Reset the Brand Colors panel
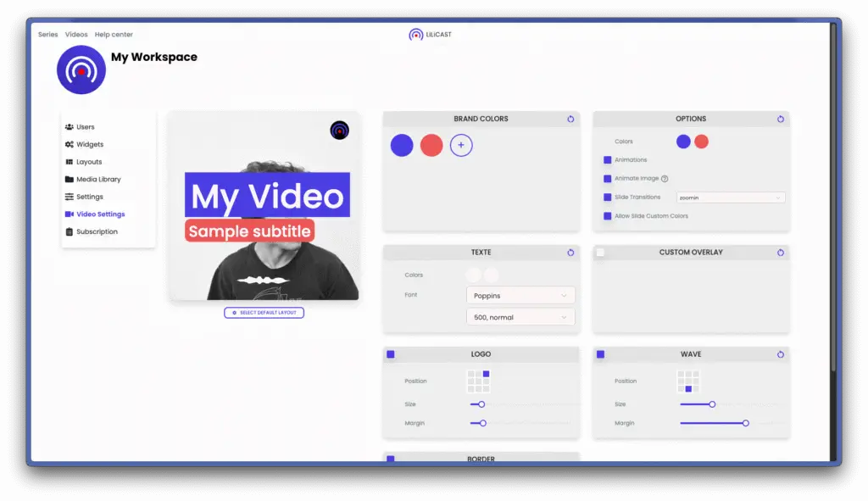Image resolution: width=868 pixels, height=501 pixels. click(x=570, y=119)
